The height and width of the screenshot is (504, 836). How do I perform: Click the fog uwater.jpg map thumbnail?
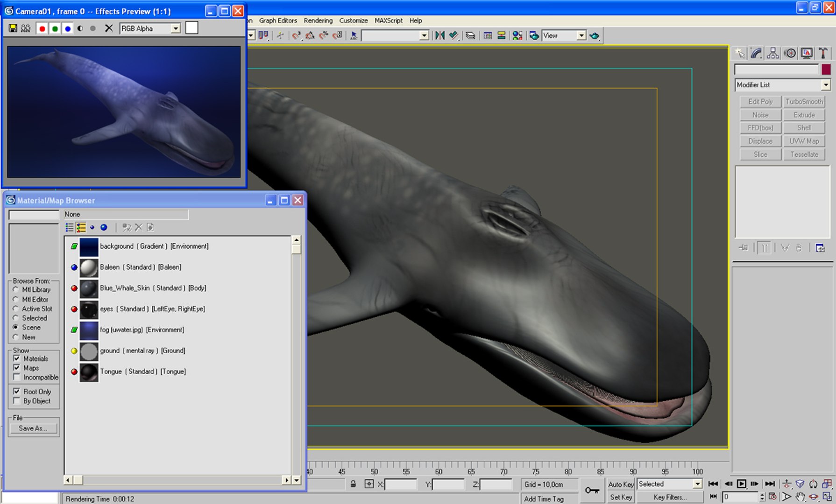pos(89,330)
